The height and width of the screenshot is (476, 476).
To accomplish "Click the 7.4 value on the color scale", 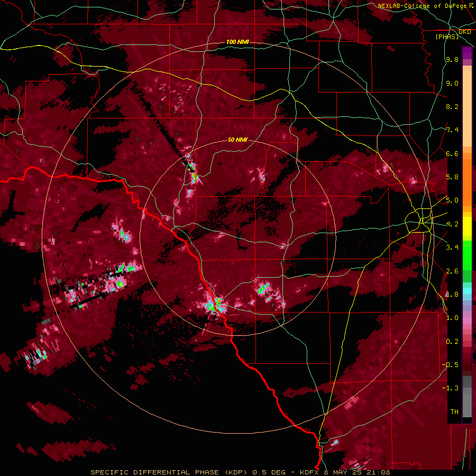I will point(452,130).
